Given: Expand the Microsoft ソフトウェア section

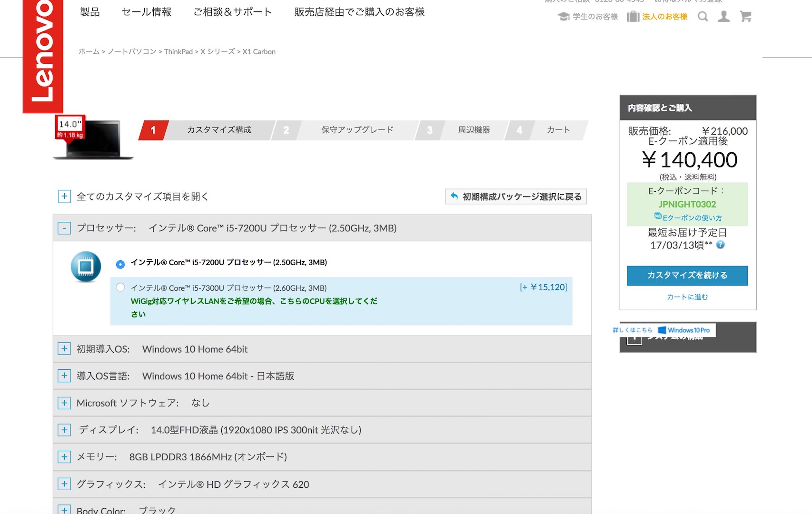Looking at the screenshot, I should pyautogui.click(x=64, y=403).
